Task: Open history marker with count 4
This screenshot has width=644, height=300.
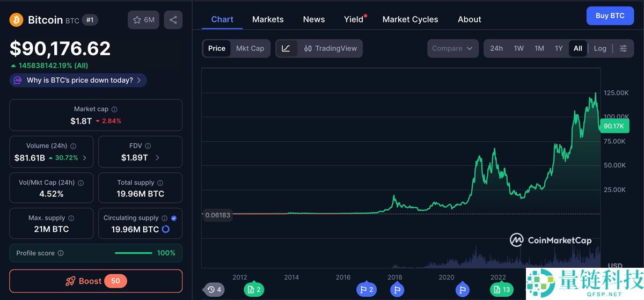Action: pyautogui.click(x=214, y=290)
